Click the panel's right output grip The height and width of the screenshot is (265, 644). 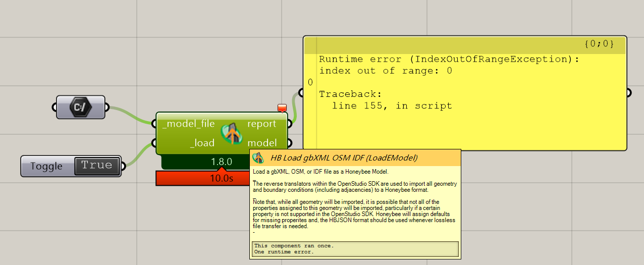coord(628,92)
